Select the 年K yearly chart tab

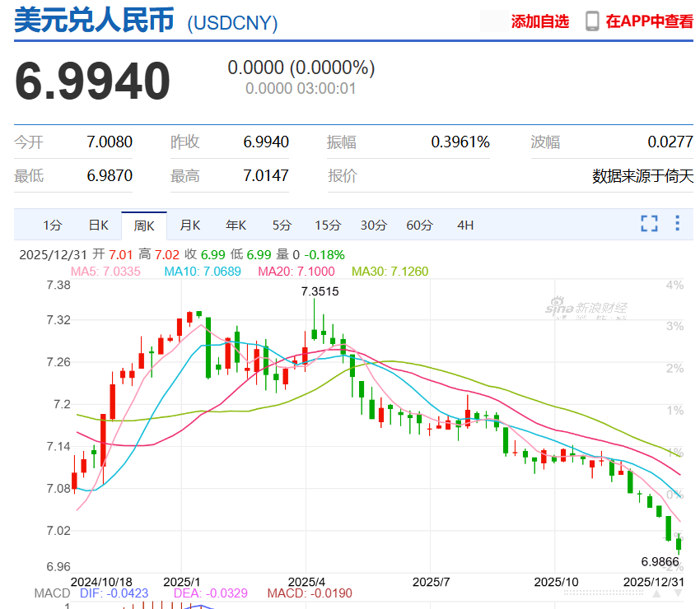pos(235,224)
